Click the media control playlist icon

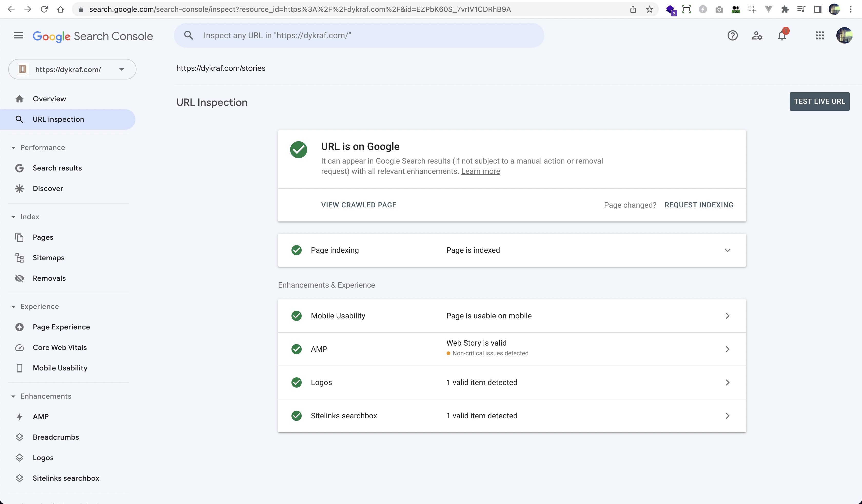point(801,9)
